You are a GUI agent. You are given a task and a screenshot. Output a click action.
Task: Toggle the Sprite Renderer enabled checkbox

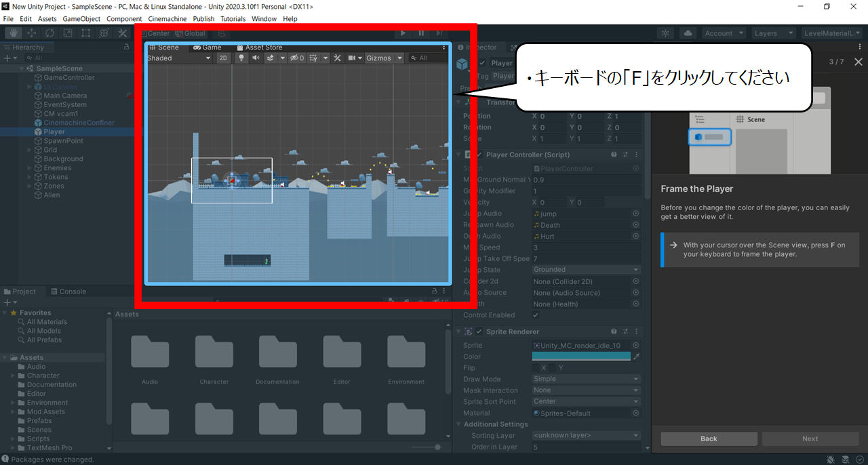click(479, 331)
